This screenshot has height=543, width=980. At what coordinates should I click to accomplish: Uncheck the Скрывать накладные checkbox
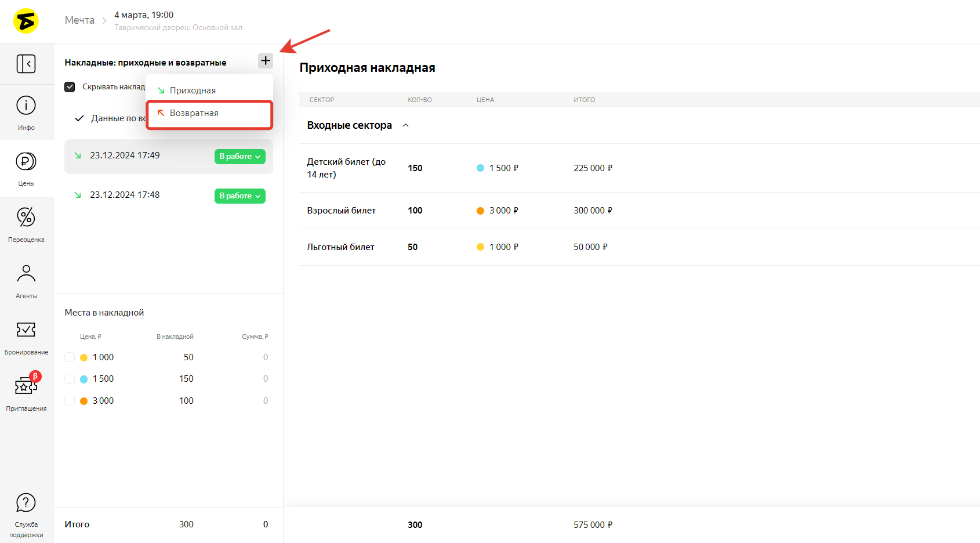click(x=70, y=87)
